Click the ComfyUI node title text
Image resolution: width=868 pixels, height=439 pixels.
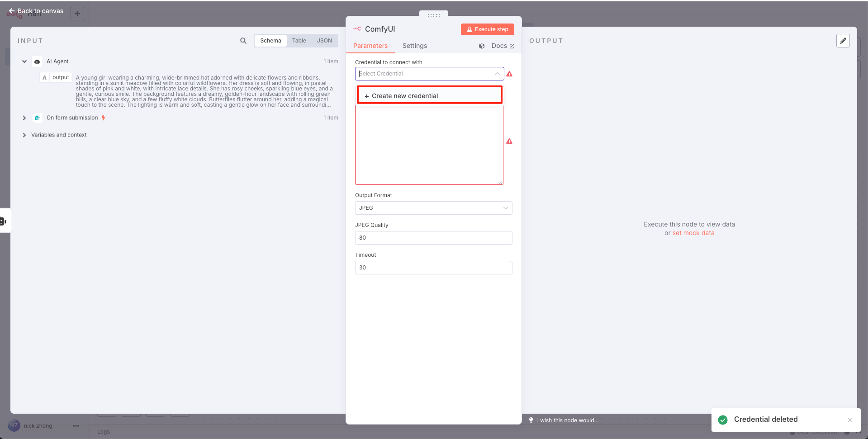(x=380, y=29)
